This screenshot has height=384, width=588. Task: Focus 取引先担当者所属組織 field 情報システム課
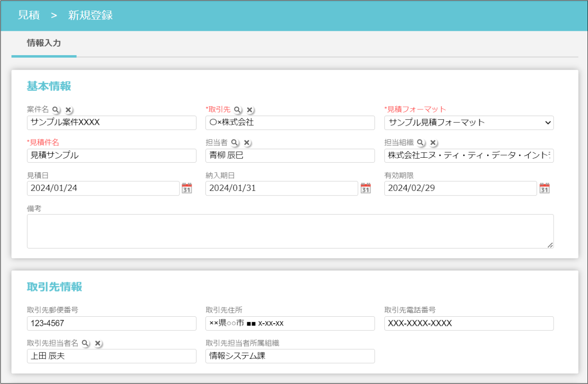290,356
